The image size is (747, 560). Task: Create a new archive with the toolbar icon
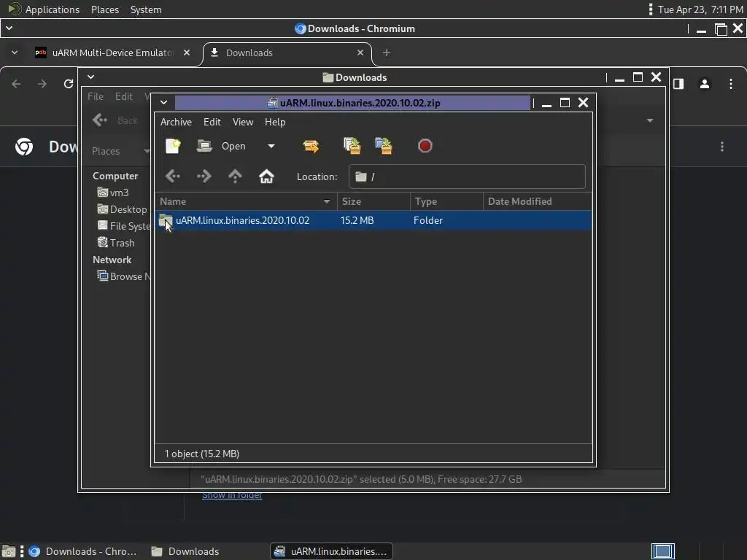click(x=173, y=146)
